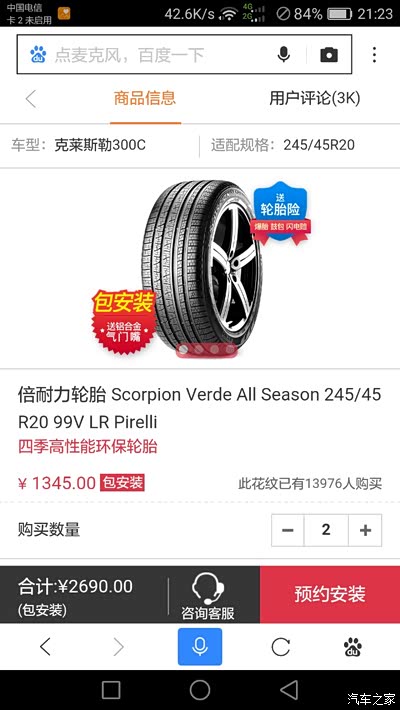The image size is (400, 710).
Task: Contact support via 咨询客服
Action: (x=208, y=596)
